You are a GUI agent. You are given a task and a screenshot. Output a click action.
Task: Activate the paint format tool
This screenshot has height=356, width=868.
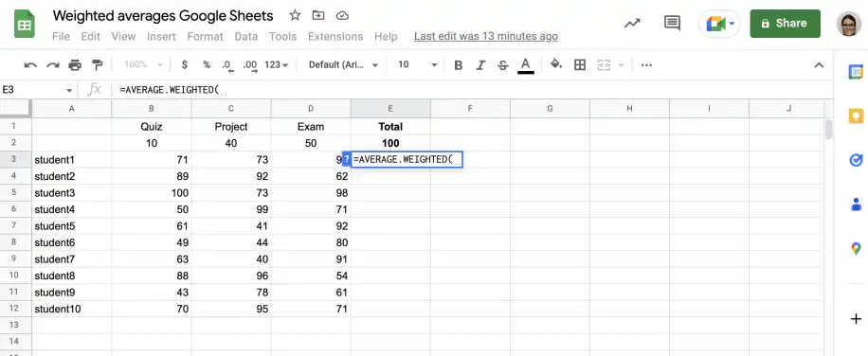pos(98,65)
